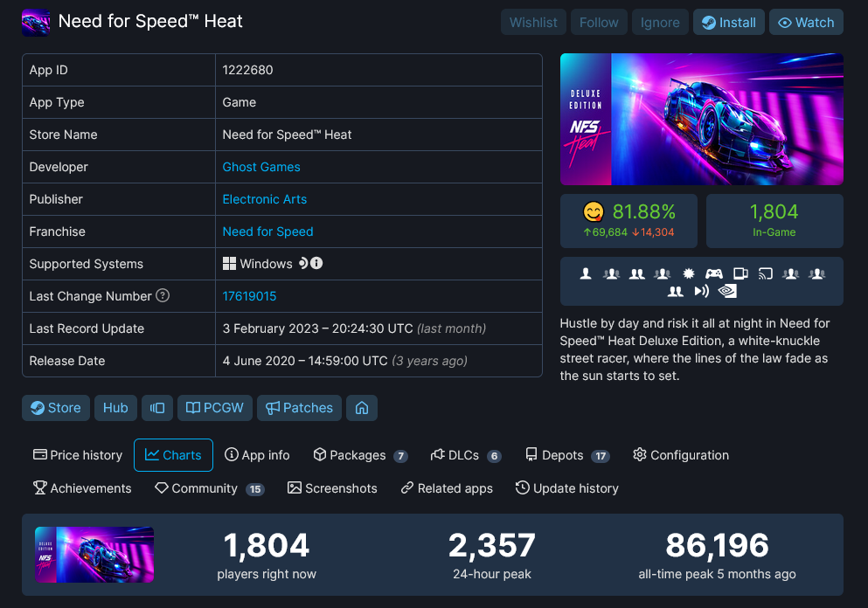
Task: Open the Steam Store page button
Action: pos(56,408)
